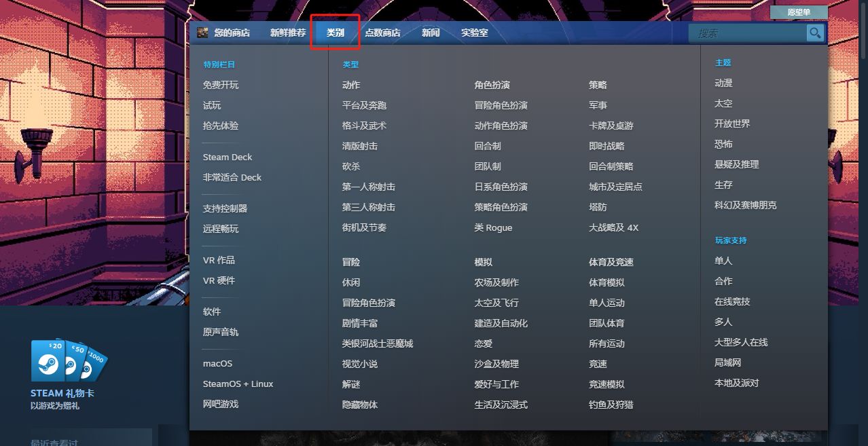Click the magnifier search icon
The width and height of the screenshot is (868, 446).
[815, 33]
